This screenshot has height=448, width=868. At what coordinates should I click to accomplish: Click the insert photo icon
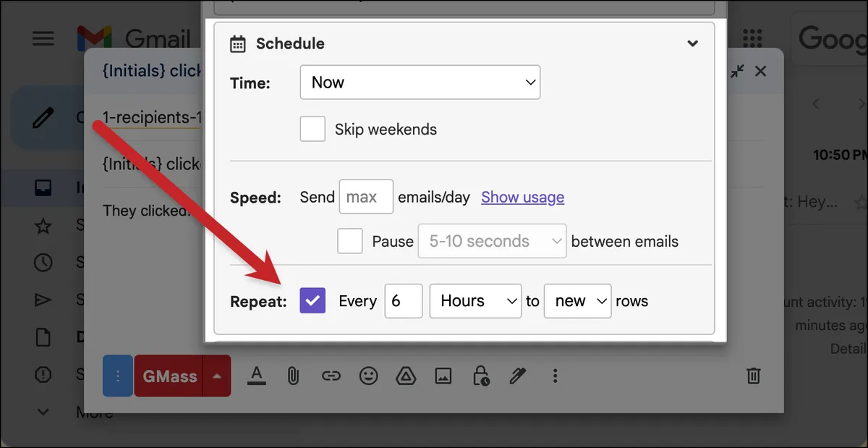[443, 376]
